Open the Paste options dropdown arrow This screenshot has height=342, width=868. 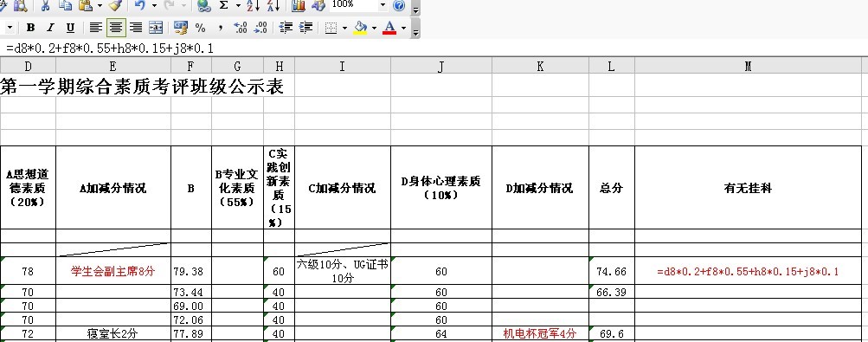click(100, 5)
